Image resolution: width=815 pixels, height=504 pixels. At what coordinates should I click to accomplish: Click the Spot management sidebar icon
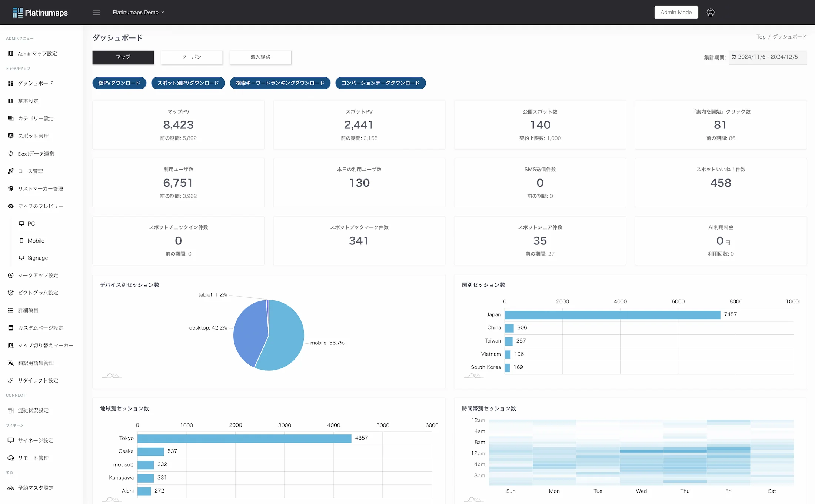click(11, 136)
